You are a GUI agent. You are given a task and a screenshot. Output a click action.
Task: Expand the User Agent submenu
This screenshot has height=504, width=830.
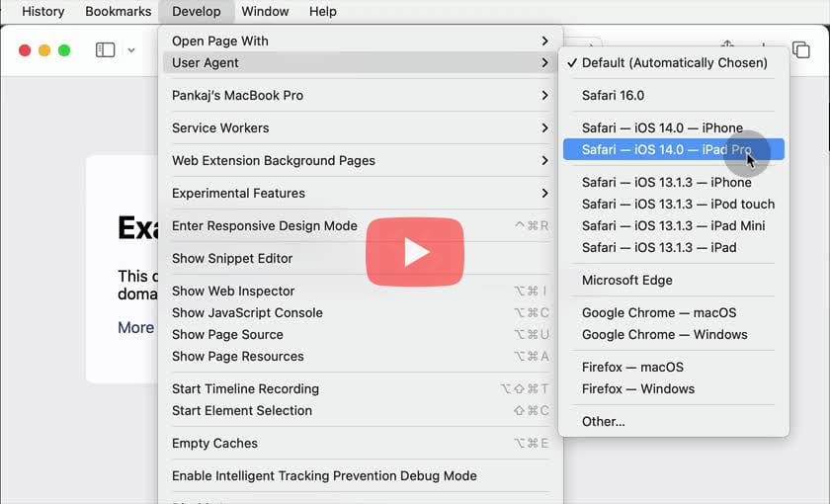(x=360, y=62)
